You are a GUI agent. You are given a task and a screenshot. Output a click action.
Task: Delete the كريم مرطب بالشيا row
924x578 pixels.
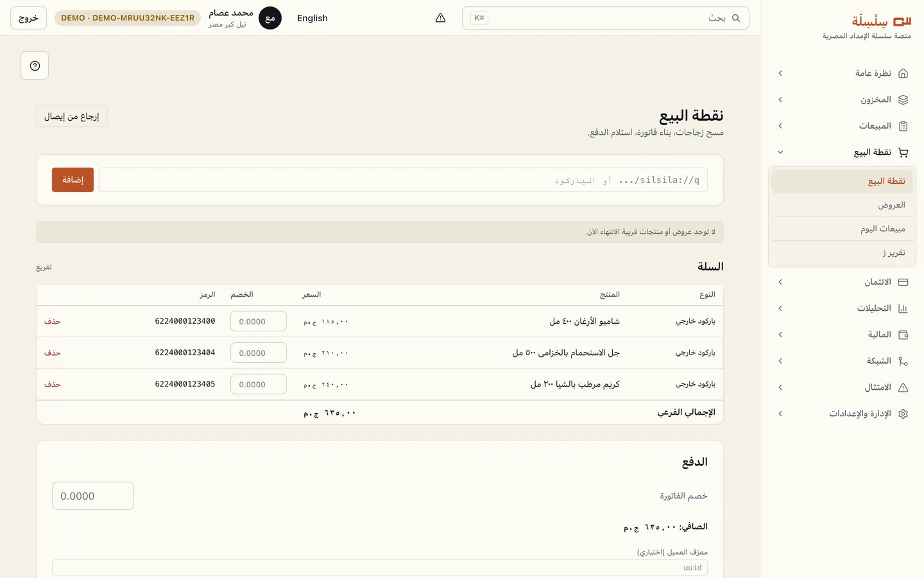[53, 384]
